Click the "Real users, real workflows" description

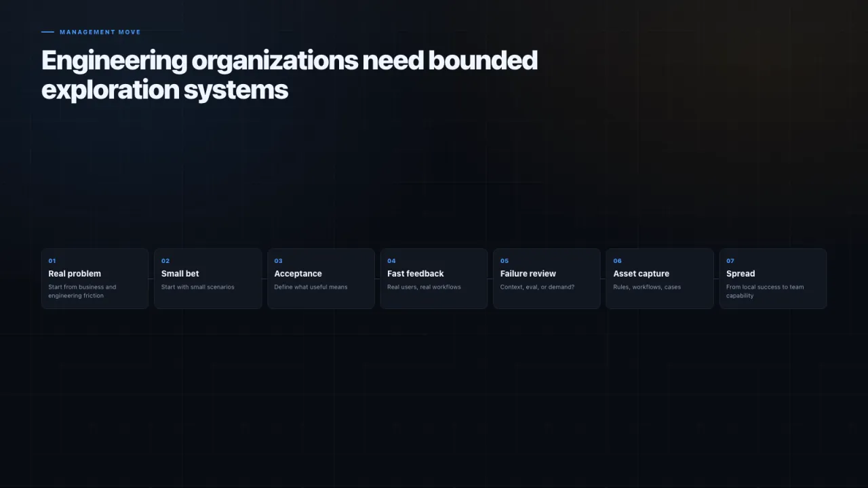tap(424, 287)
